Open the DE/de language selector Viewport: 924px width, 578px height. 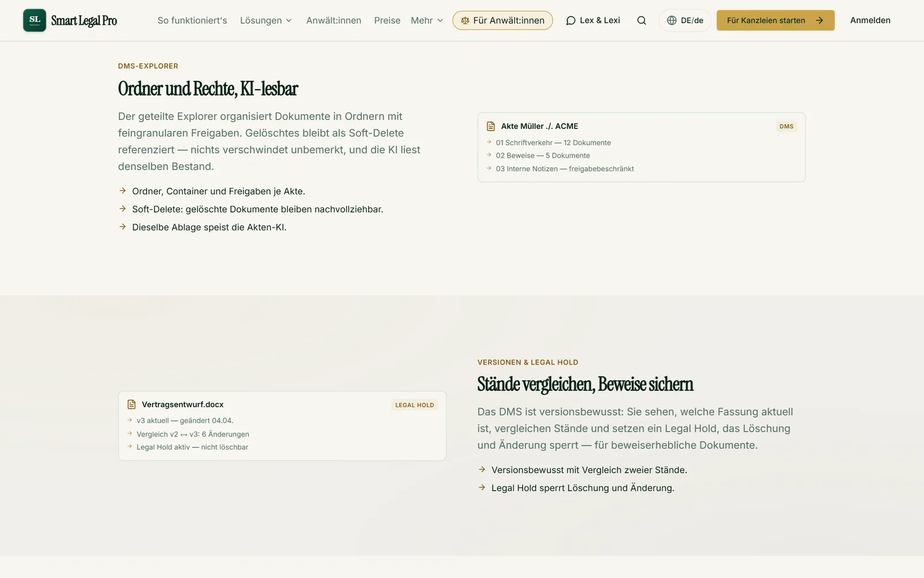click(685, 20)
